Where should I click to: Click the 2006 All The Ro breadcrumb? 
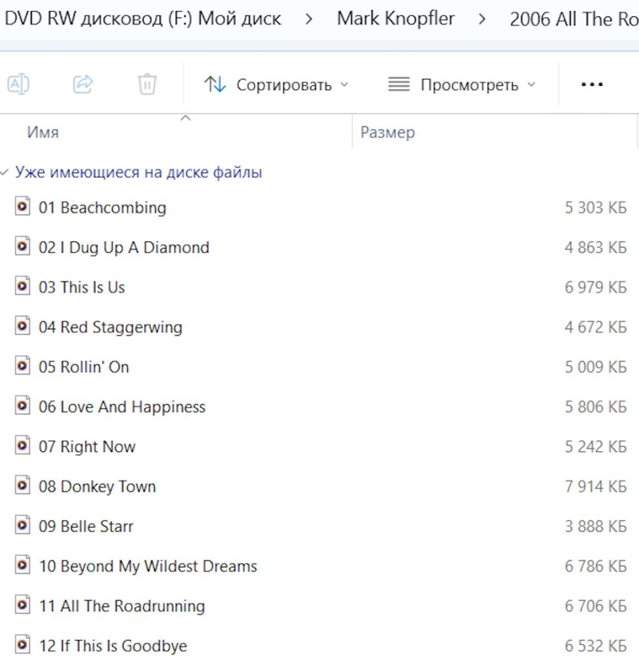tap(574, 19)
